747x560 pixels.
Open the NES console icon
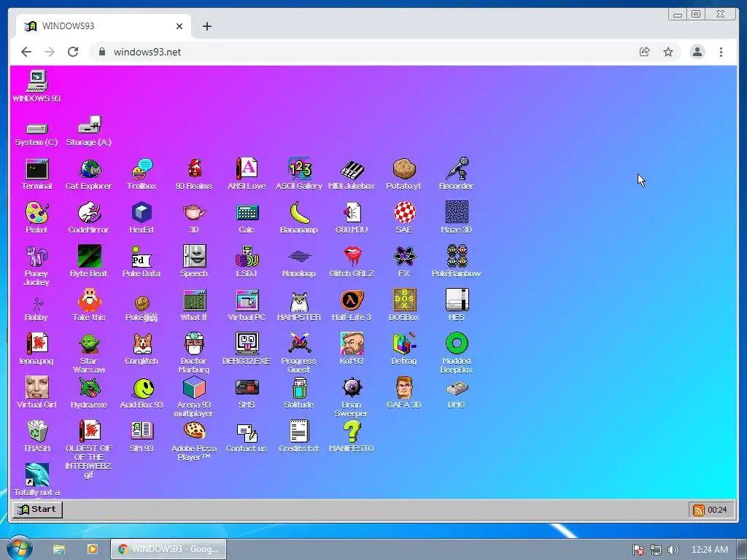point(457,300)
